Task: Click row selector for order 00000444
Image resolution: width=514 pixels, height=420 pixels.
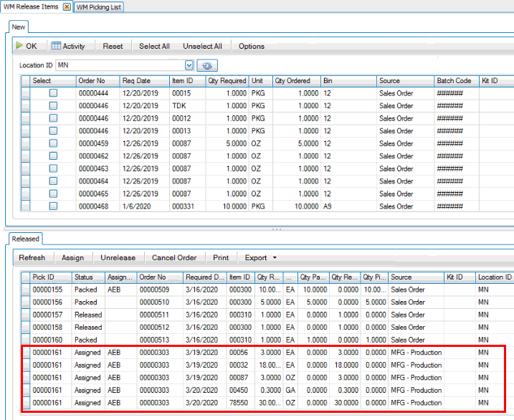Action: tap(26, 93)
